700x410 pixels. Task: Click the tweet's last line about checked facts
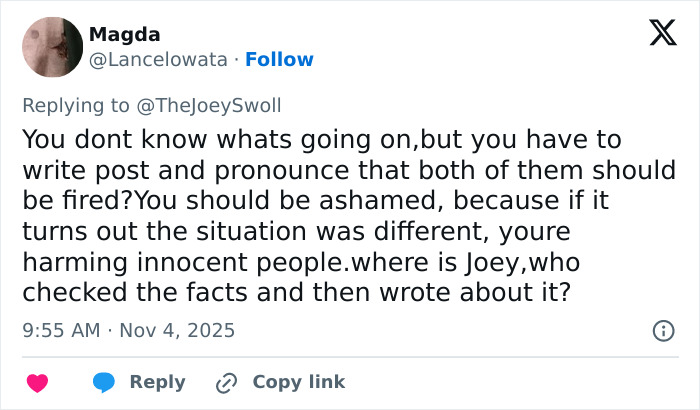(x=295, y=293)
